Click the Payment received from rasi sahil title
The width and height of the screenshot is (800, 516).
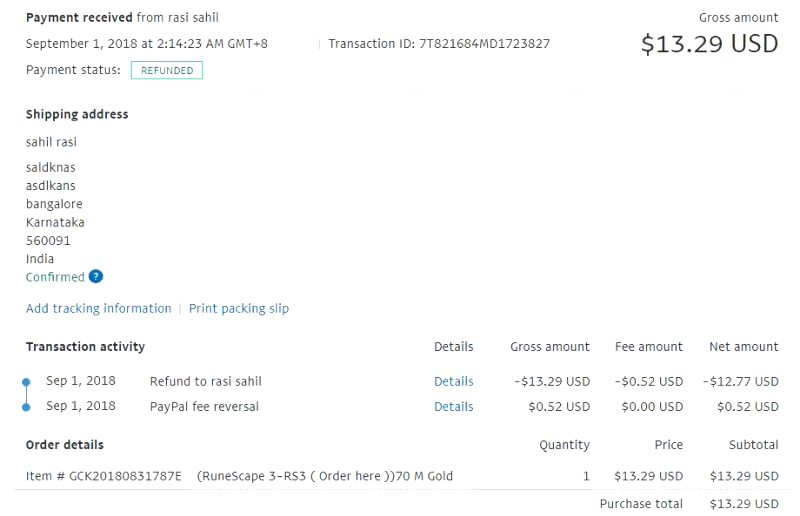click(122, 18)
